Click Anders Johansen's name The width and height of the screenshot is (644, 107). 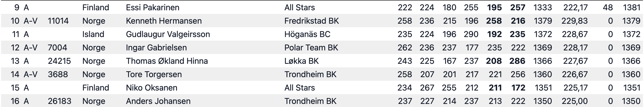click(x=158, y=101)
